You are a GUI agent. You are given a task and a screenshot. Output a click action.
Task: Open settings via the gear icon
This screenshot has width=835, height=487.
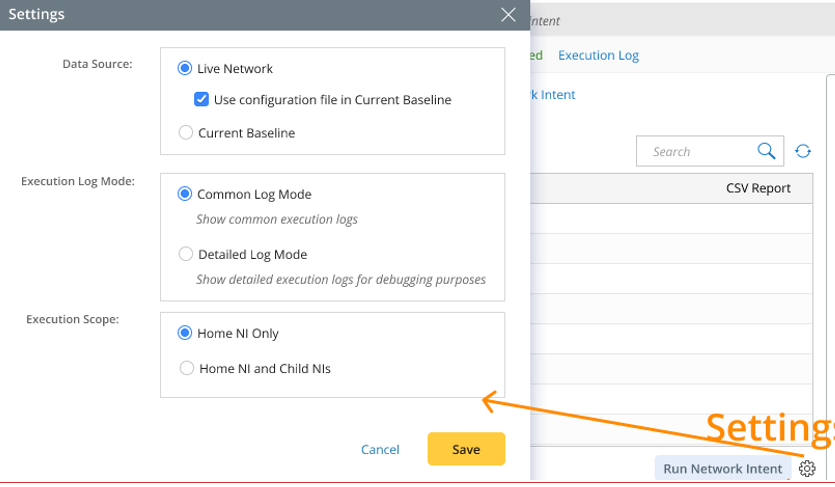coord(808,469)
